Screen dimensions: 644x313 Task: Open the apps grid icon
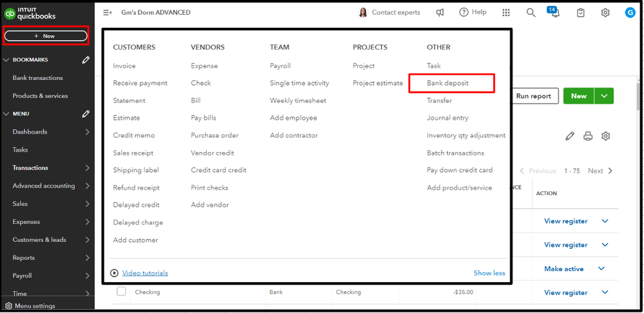tap(506, 13)
